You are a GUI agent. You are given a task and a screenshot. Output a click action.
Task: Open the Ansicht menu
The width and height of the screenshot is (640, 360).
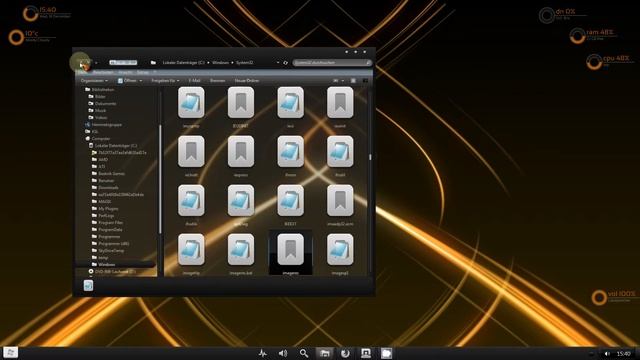pyautogui.click(x=125, y=72)
